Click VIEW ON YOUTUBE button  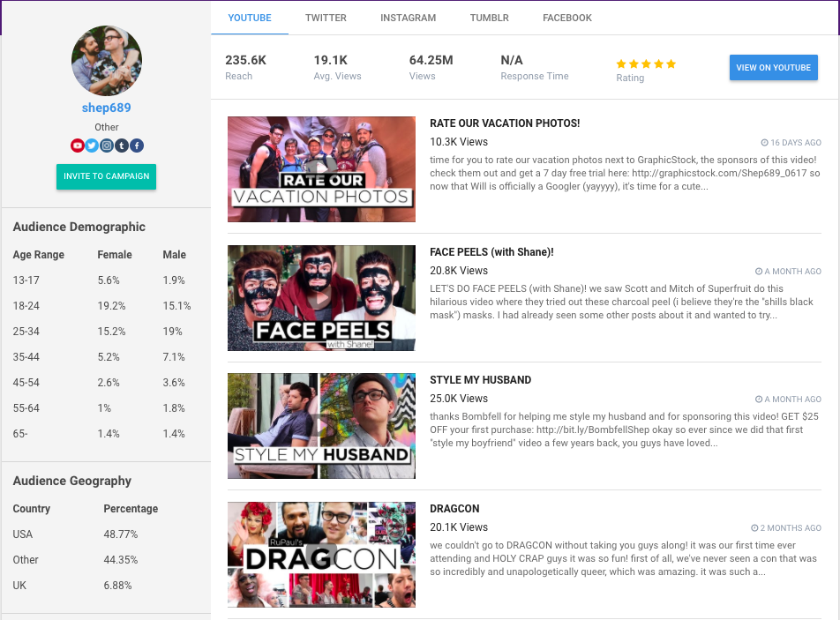pos(774,67)
